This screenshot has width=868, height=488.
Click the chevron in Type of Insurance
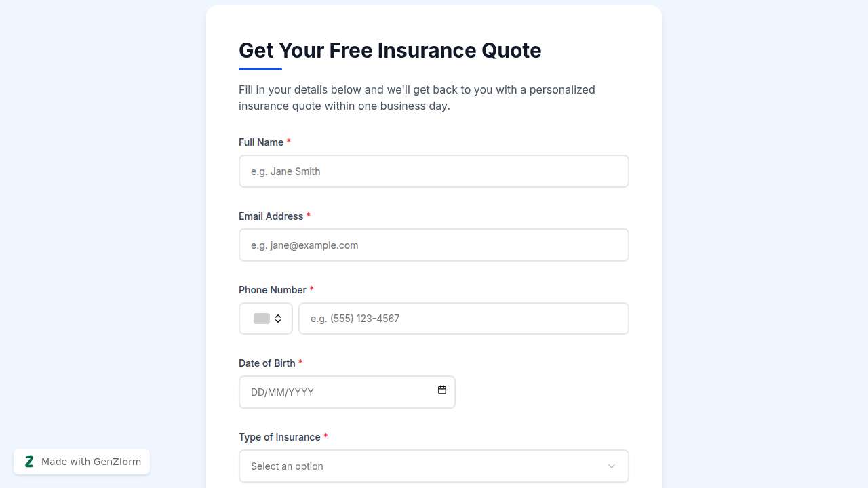(611, 466)
